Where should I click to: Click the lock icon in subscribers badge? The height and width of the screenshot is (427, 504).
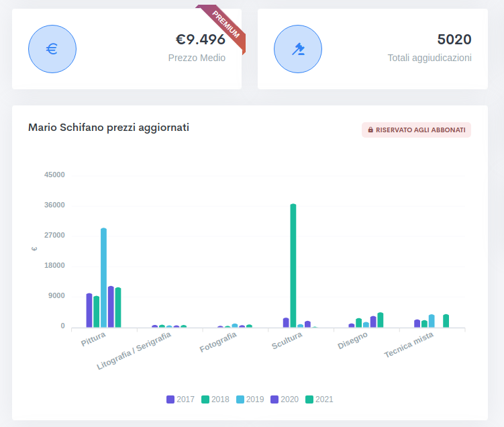pos(370,130)
